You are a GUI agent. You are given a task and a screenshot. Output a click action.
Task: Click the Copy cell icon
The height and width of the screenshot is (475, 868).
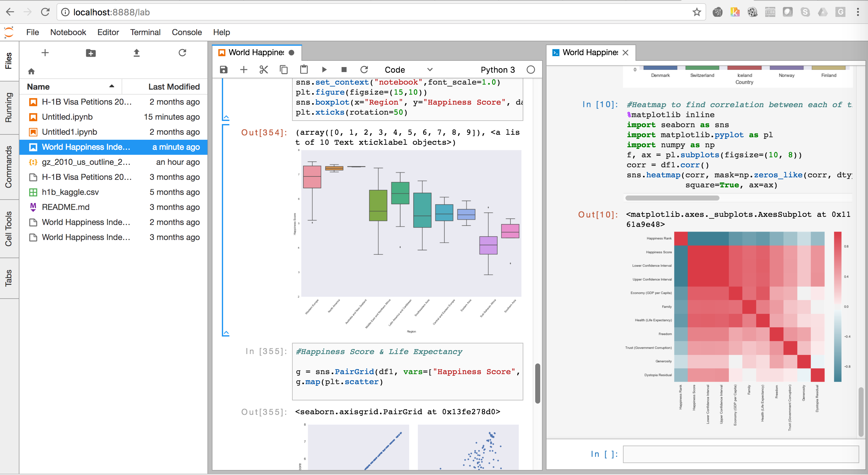coord(283,70)
